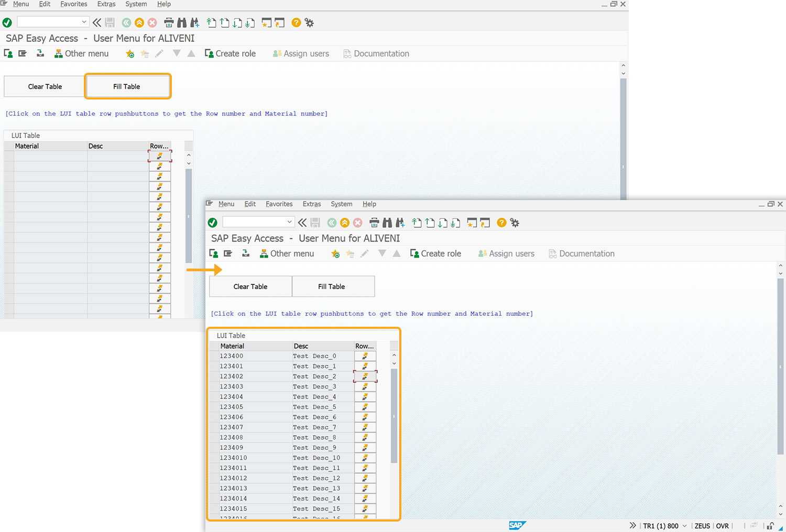
Task: Click the pushbutton in row 1234014
Action: (x=365, y=498)
